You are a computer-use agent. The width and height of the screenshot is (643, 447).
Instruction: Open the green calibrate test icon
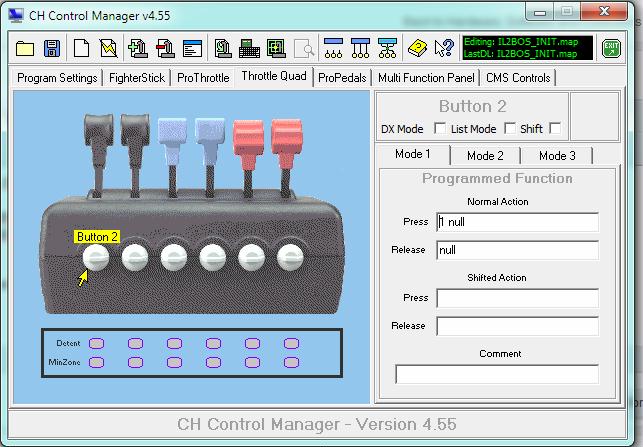coord(276,48)
